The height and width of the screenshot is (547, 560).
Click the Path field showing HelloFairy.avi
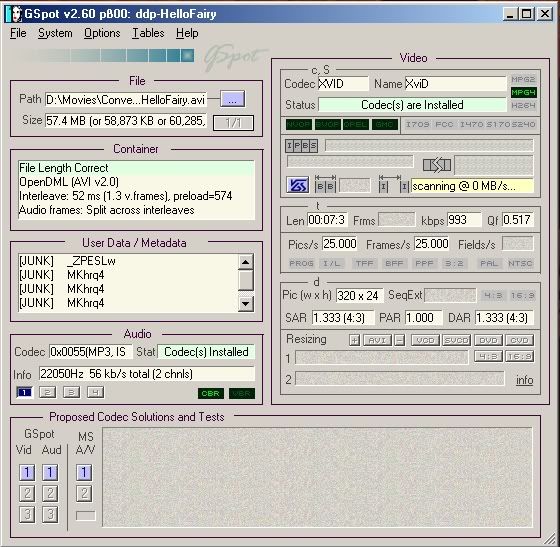(x=126, y=99)
